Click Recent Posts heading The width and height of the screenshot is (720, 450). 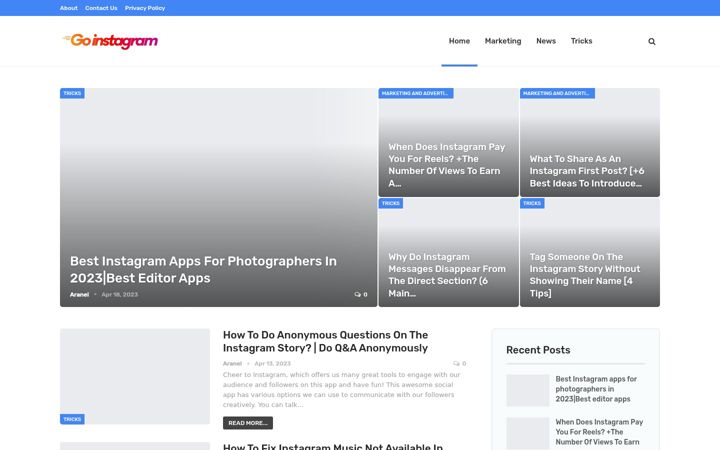[x=538, y=350]
